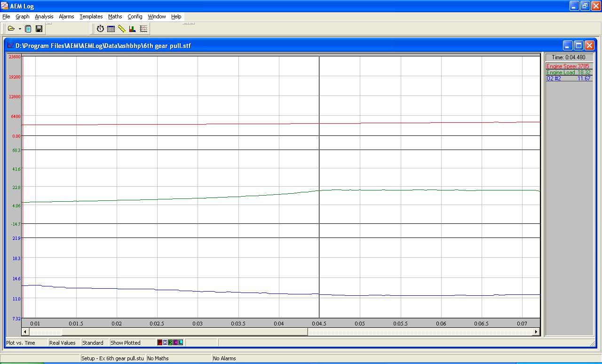Expand the dropdown arrow beside the open-folder icon
Screen dimensions: 602x364
(20, 29)
